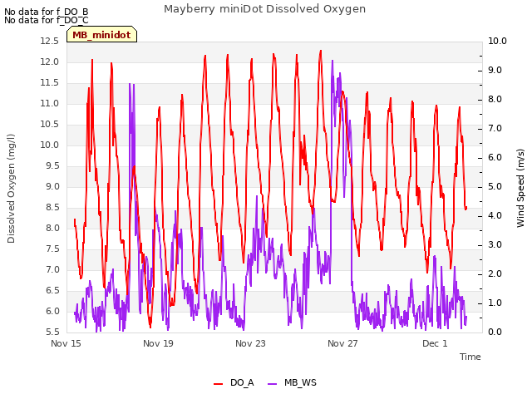This screenshot has width=532, height=399.
Task: Click the 9.0 value on wind speed axis
Action: coord(495,70)
